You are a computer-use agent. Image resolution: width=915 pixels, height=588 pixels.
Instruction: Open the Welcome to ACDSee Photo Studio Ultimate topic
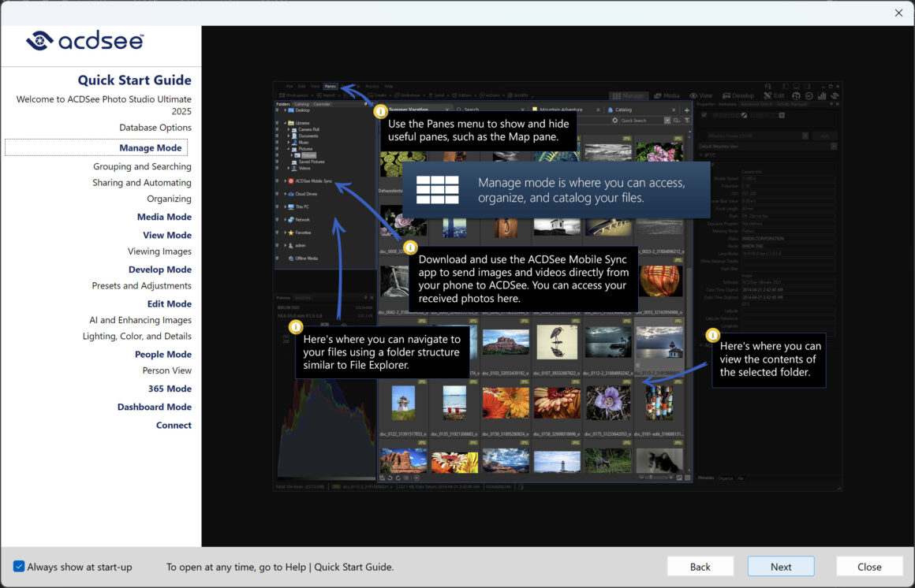pos(104,105)
